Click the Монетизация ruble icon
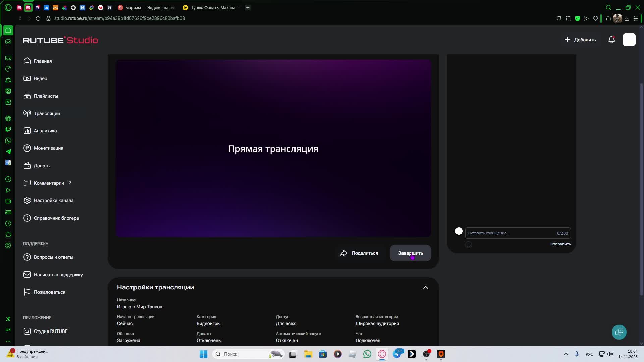 coord(27,148)
